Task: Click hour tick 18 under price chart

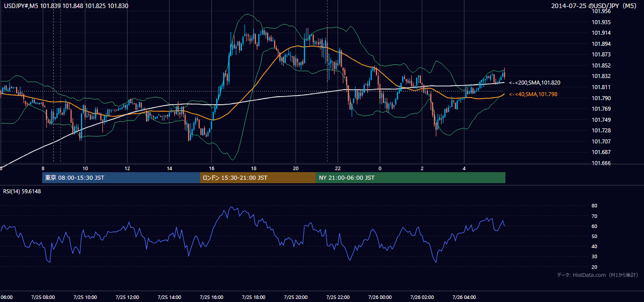Action: [x=253, y=169]
